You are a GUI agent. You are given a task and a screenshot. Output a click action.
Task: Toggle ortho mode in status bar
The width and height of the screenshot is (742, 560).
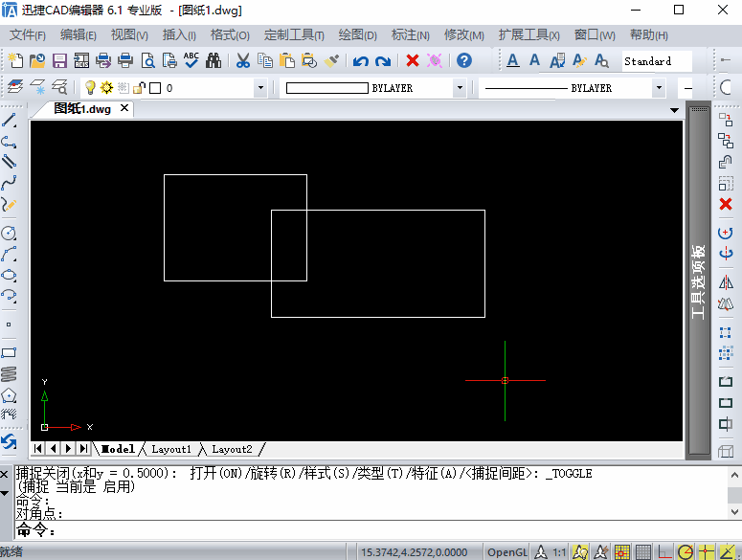click(x=664, y=552)
